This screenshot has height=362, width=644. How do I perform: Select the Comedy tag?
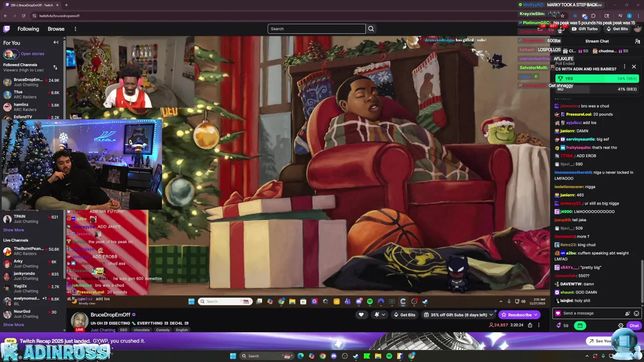163,330
